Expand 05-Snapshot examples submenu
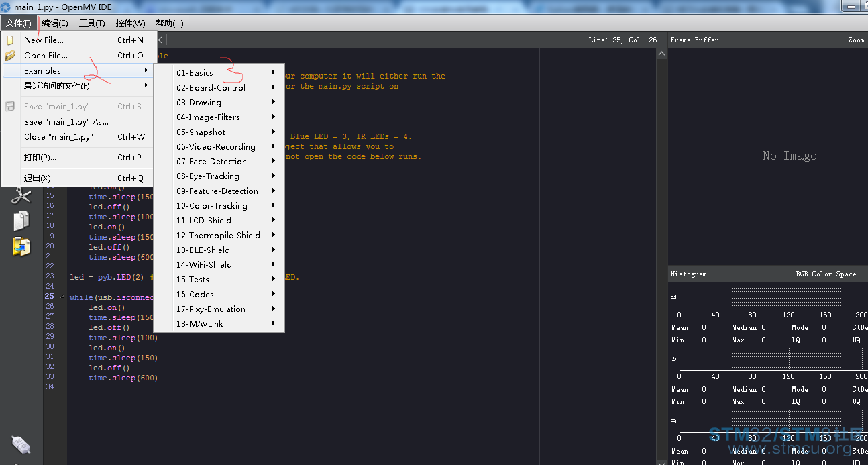The image size is (868, 465). point(219,132)
